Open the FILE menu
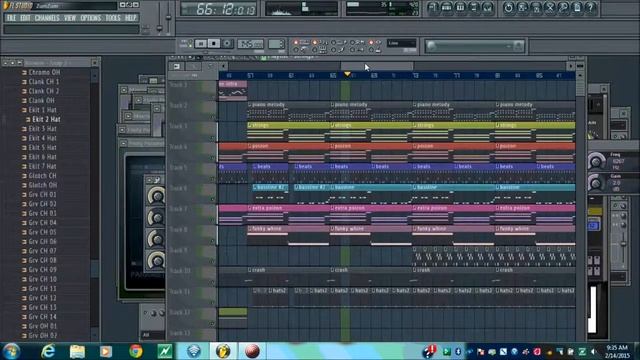640x360 pixels. (11, 18)
